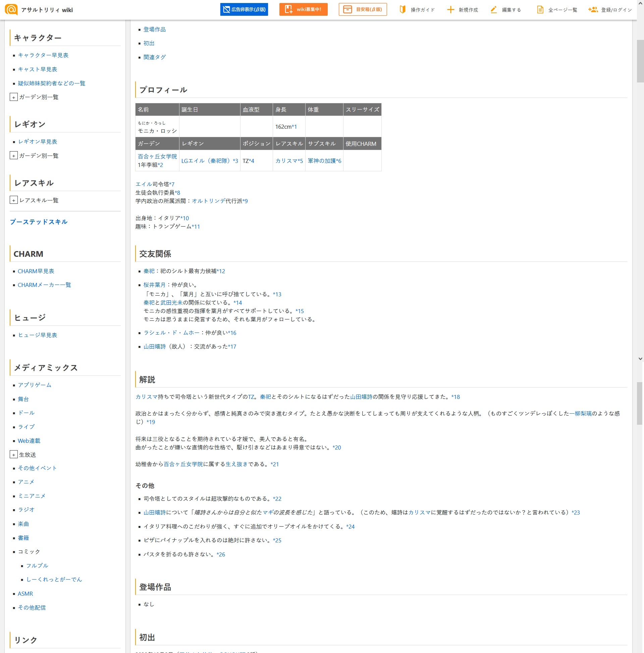Open the wiki募集中! orange button
Viewport: 644px width, 653px height.
point(303,9)
